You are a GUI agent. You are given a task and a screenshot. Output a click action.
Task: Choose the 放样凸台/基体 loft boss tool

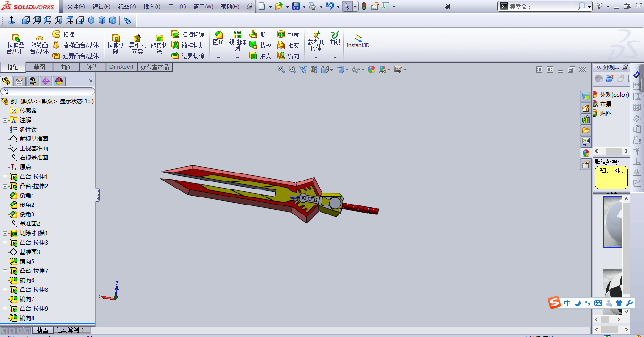[75, 45]
